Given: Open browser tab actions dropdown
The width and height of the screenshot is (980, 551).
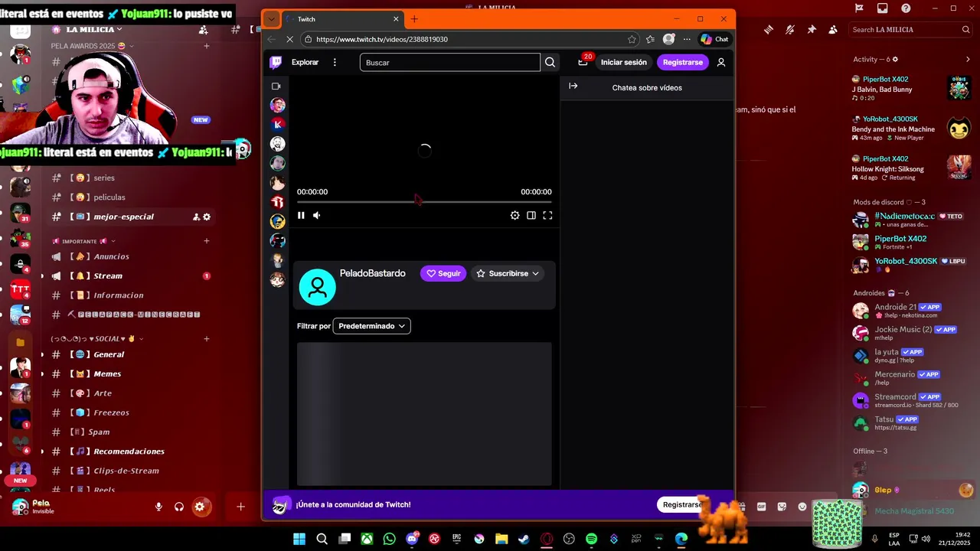Looking at the screenshot, I should [271, 19].
